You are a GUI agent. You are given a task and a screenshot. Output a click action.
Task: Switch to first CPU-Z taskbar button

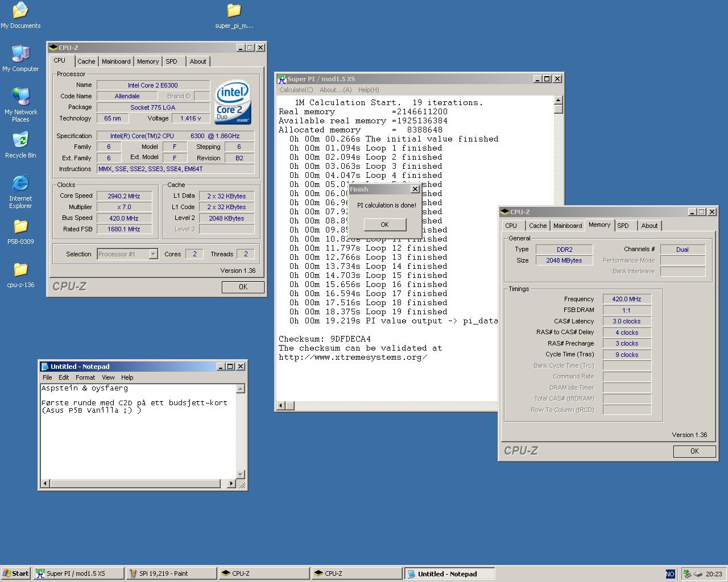pyautogui.click(x=264, y=573)
